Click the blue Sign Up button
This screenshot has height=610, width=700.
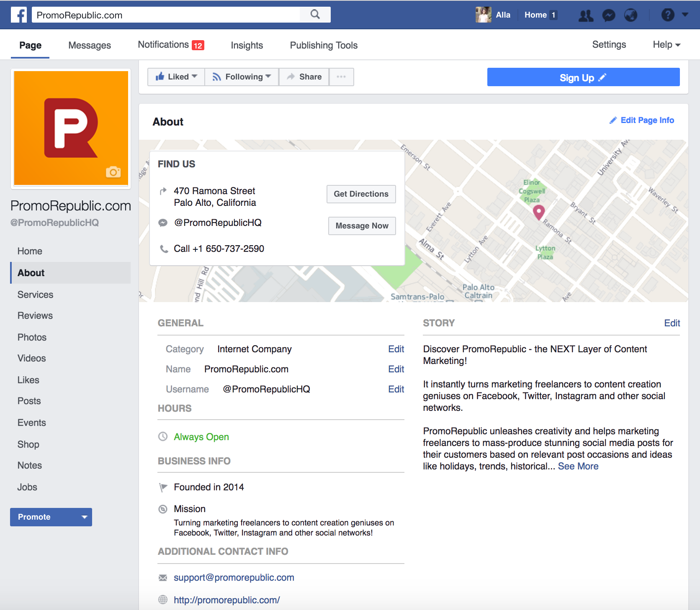(583, 77)
